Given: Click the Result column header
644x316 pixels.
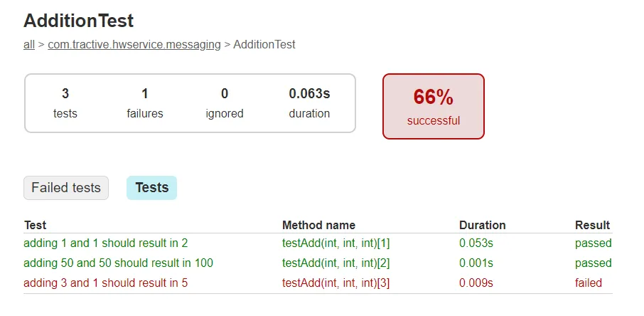Looking at the screenshot, I should click(x=592, y=225).
